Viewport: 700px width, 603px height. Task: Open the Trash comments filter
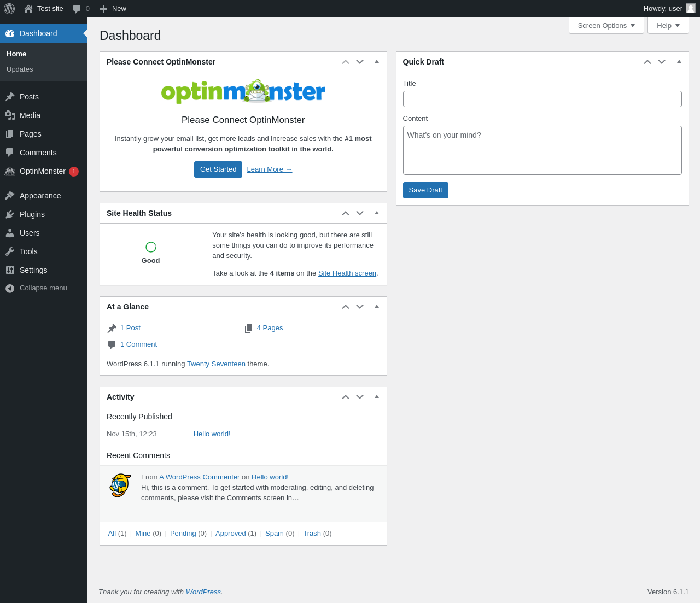(x=312, y=534)
